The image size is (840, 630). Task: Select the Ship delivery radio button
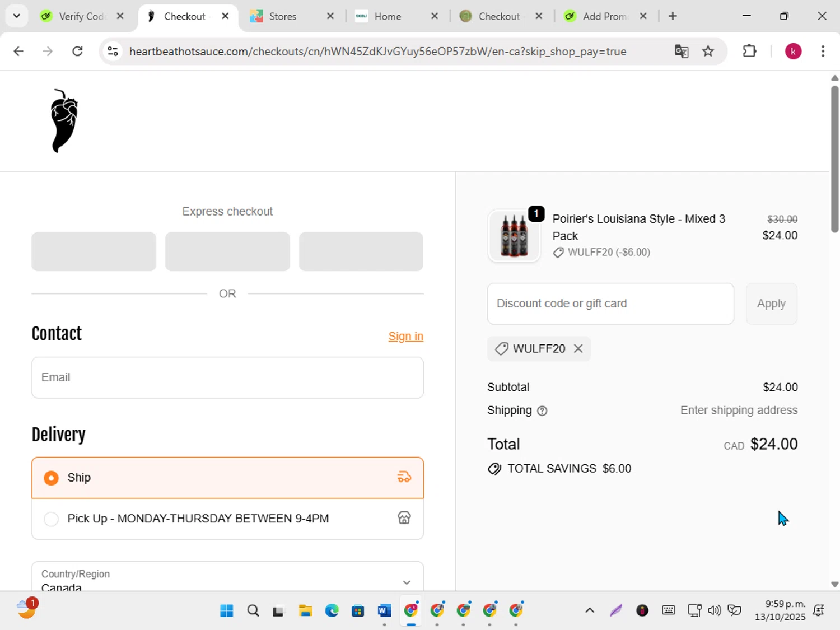[x=51, y=478]
